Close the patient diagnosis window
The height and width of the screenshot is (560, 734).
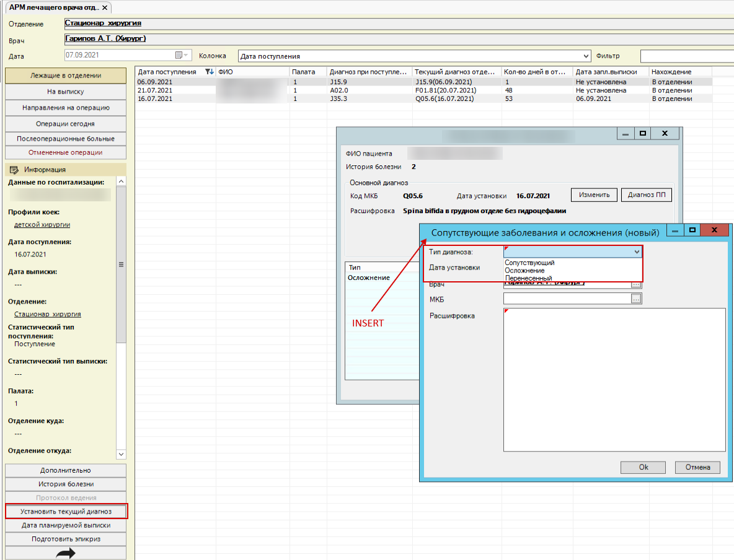tap(665, 133)
